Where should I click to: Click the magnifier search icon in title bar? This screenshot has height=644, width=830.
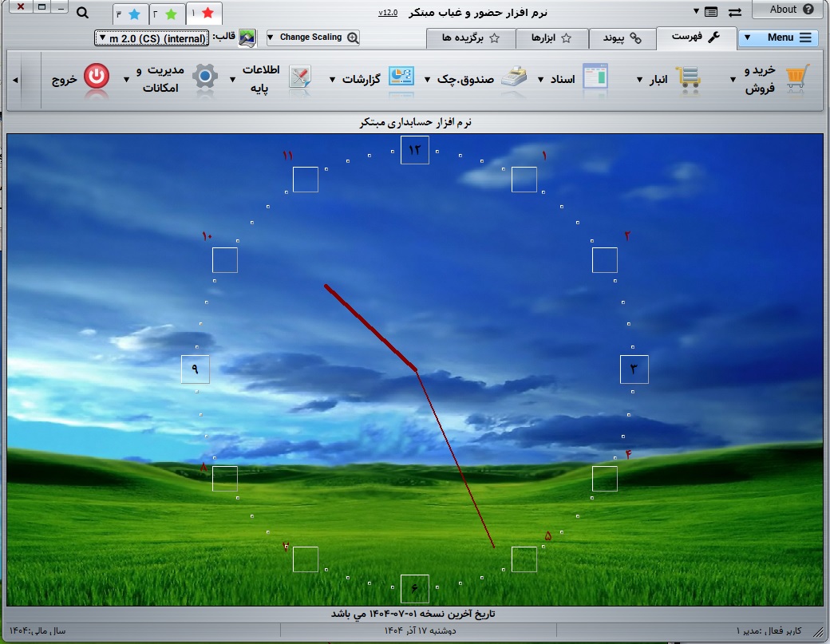pos(82,13)
